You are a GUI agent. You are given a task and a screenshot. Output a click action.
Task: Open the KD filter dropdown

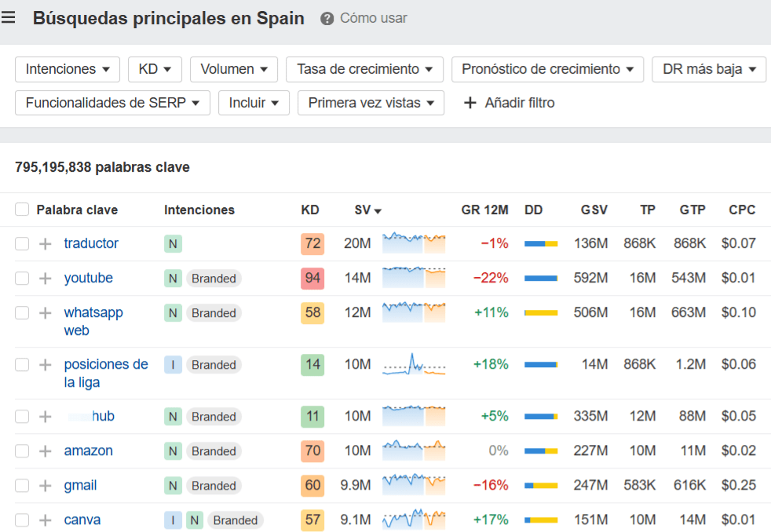(x=155, y=69)
